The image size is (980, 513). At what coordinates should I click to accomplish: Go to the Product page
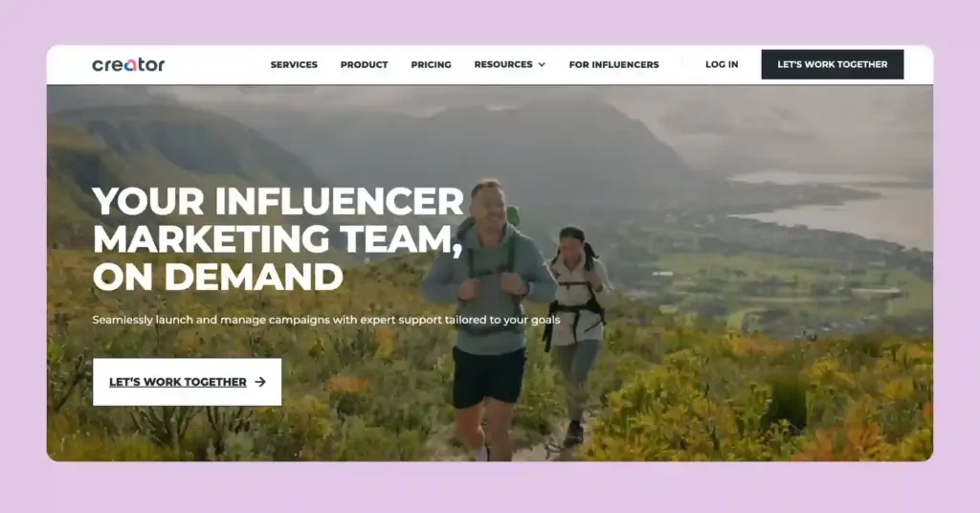[364, 64]
